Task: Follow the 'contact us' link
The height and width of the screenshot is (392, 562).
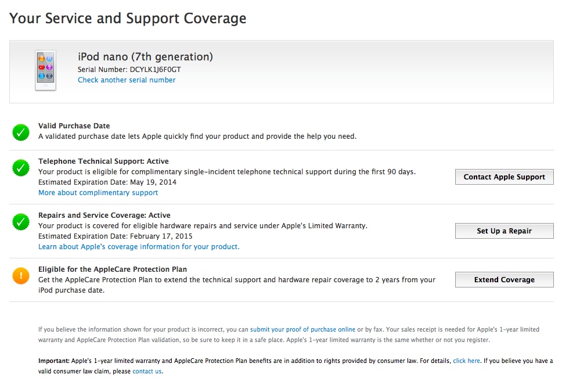Action: (x=147, y=371)
